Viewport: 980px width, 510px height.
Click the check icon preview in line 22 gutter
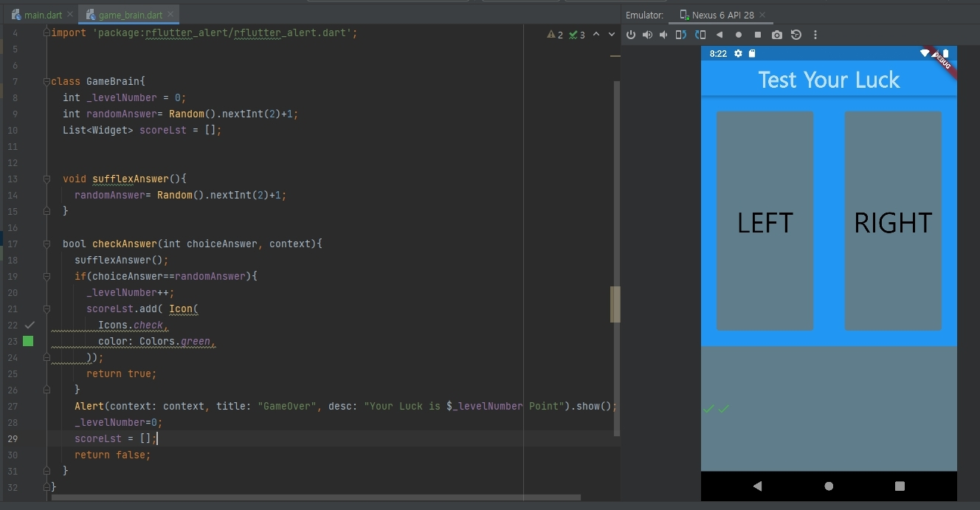29,325
